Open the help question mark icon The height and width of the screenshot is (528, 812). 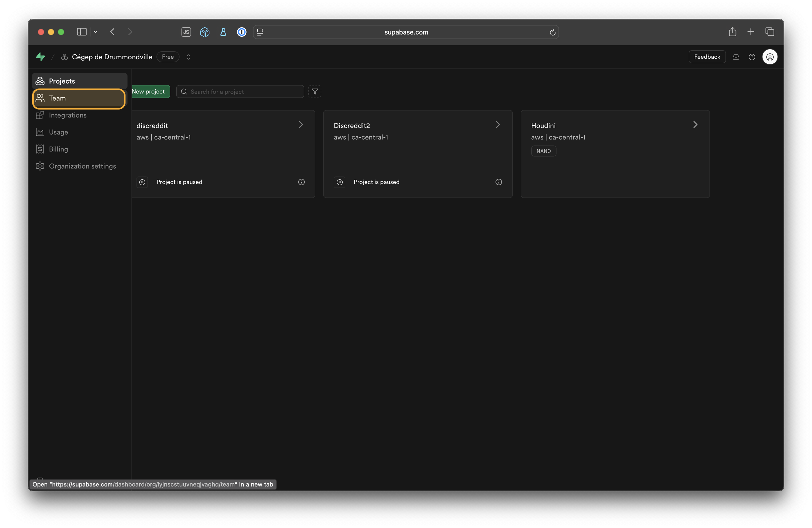pyautogui.click(x=752, y=57)
